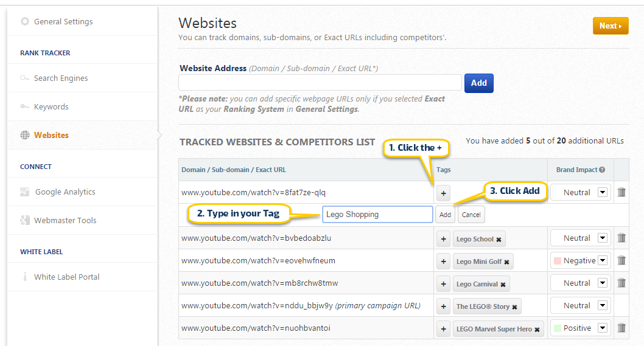Cancel the new tag entry

471,215
